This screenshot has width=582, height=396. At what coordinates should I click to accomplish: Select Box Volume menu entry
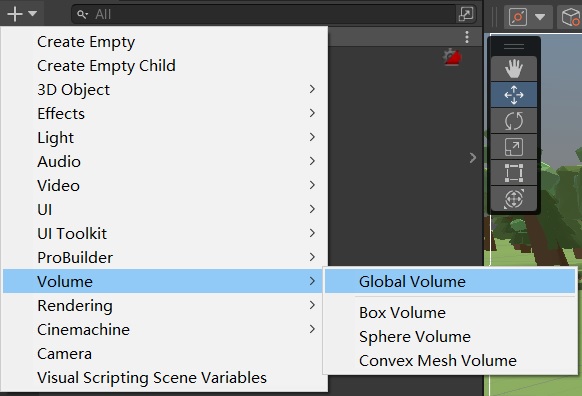450,312
